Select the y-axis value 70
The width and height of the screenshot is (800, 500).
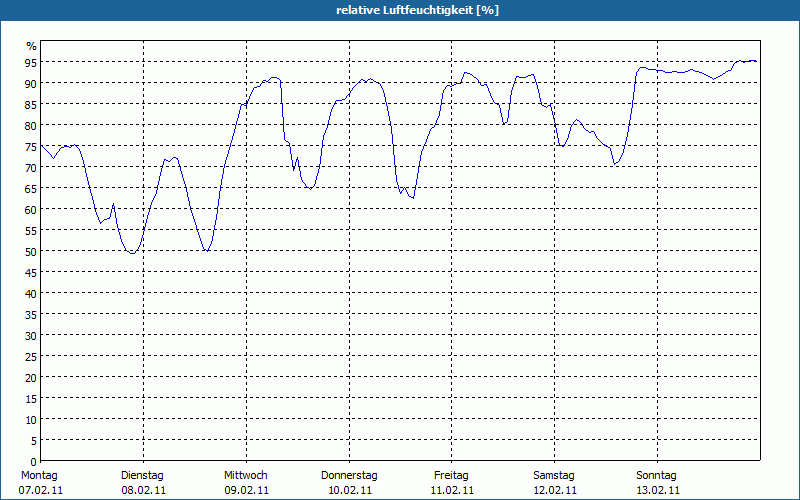(31, 167)
